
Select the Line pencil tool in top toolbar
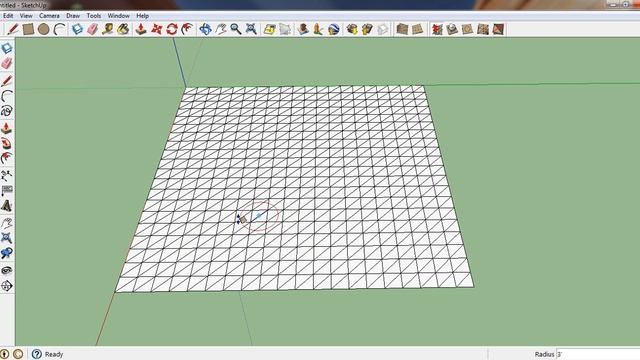pyautogui.click(x=13, y=29)
